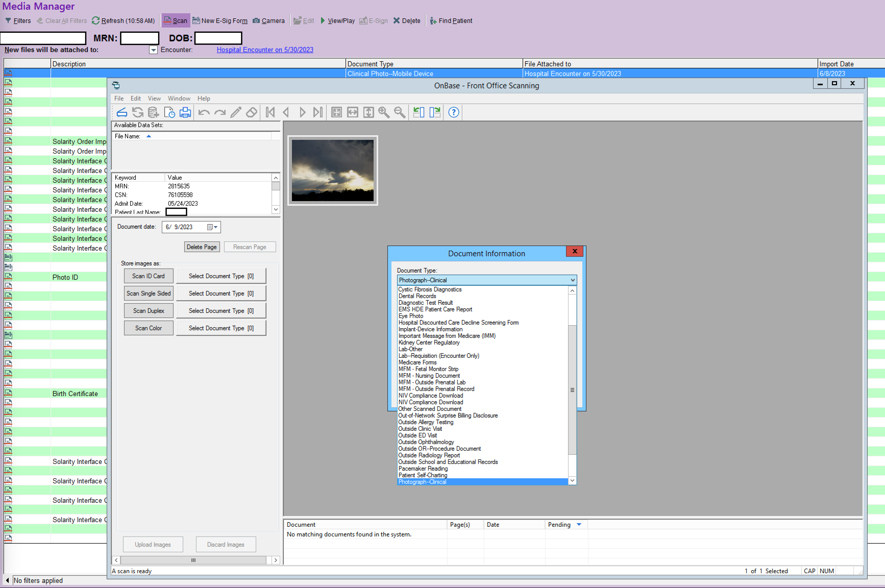Click the Camera tool in Media Manager
885x588 pixels.
click(268, 21)
